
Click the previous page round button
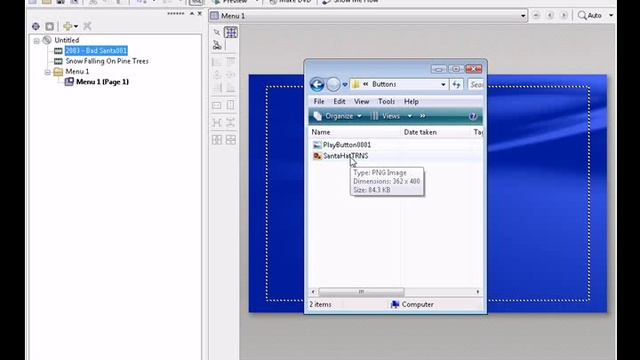550,16
